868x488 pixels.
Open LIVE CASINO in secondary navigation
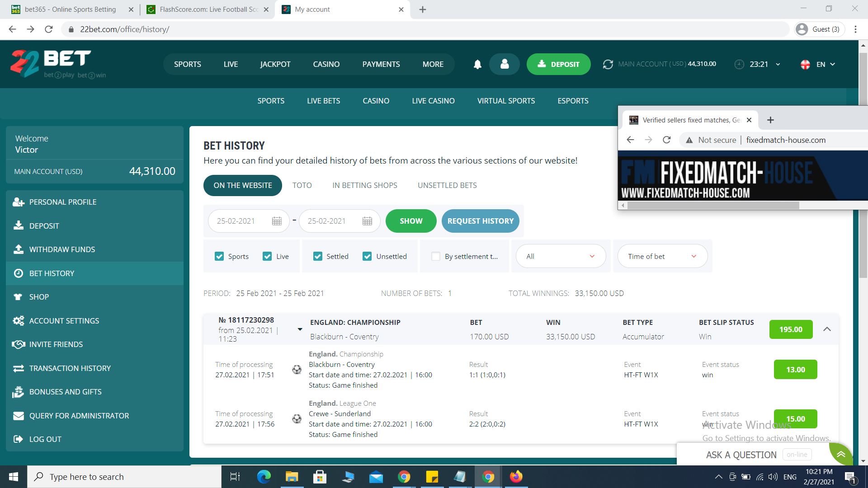tap(433, 101)
